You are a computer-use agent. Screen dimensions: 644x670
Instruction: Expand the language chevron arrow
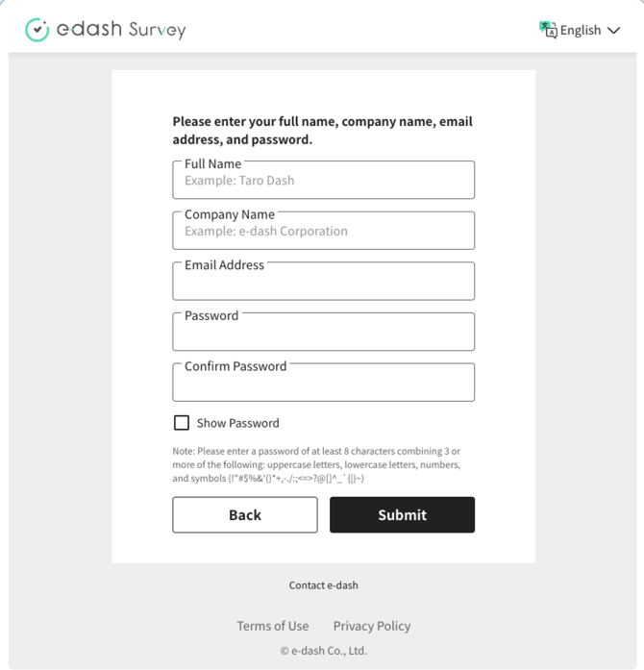click(x=614, y=31)
